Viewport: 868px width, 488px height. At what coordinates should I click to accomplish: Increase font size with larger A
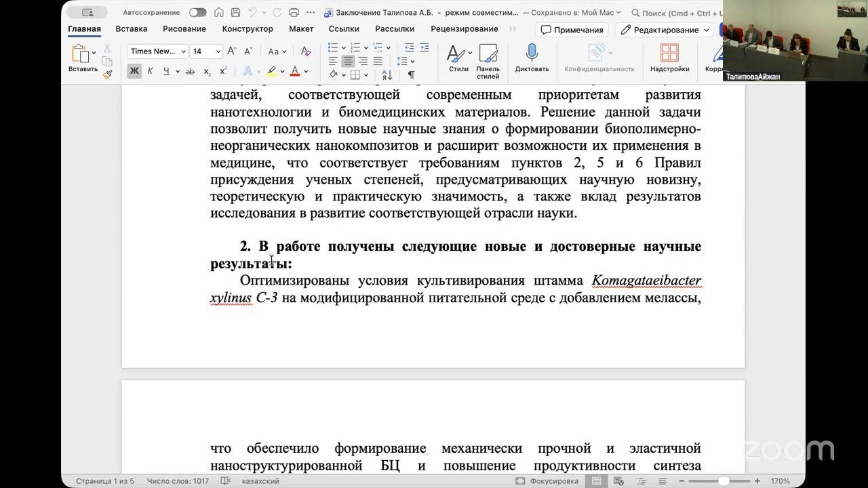click(x=232, y=52)
